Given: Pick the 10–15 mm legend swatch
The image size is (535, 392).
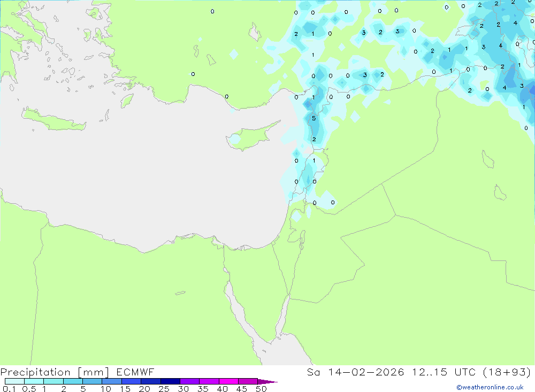Looking at the screenshot, I should pyautogui.click(x=112, y=381).
